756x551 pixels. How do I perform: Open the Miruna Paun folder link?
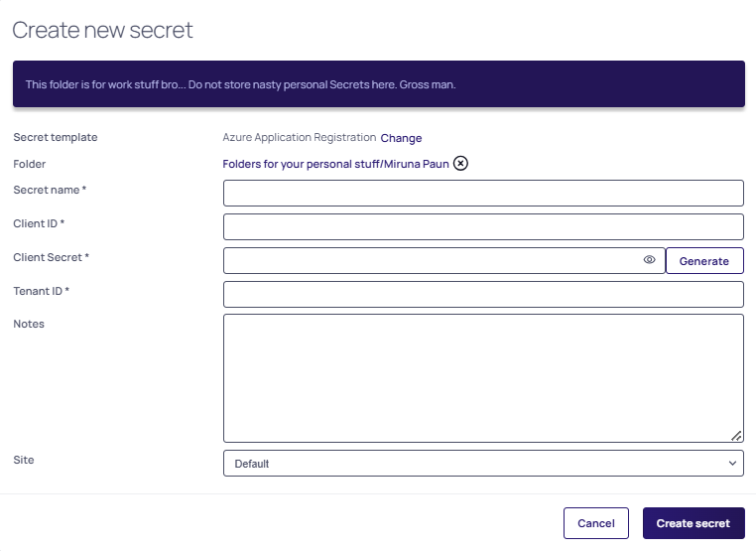pyautogui.click(x=335, y=164)
